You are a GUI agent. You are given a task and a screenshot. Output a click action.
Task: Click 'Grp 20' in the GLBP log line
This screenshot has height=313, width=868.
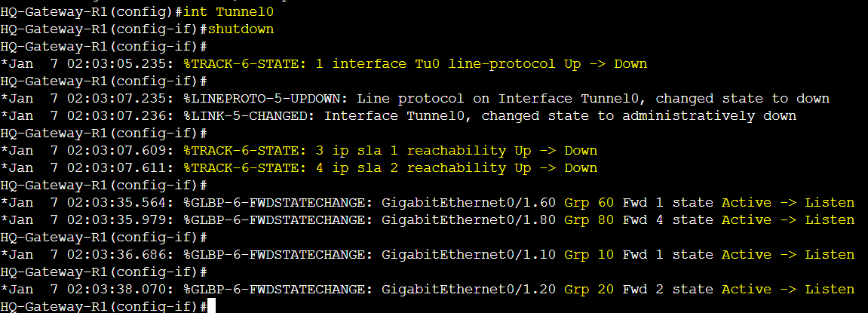589,289
